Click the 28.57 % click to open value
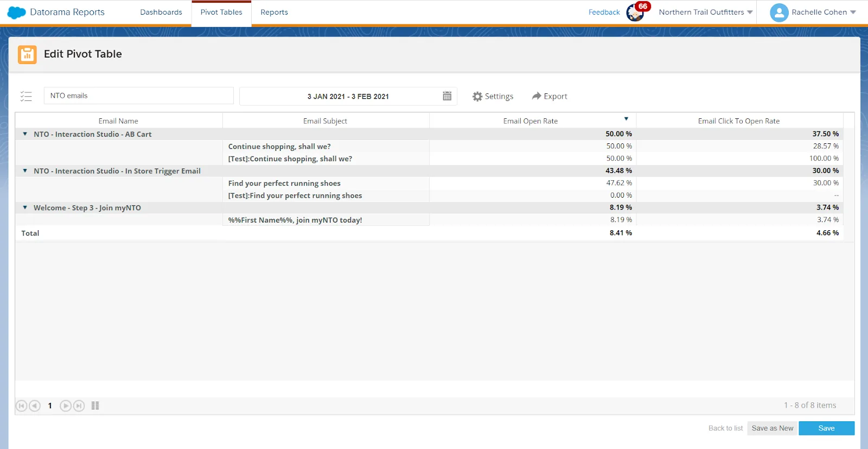 826,146
